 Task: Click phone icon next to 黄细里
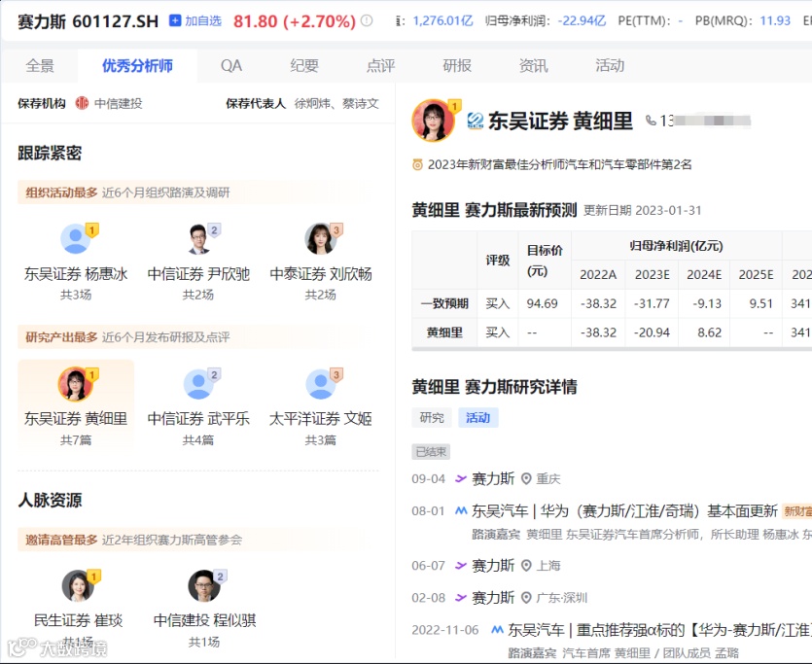[651, 121]
